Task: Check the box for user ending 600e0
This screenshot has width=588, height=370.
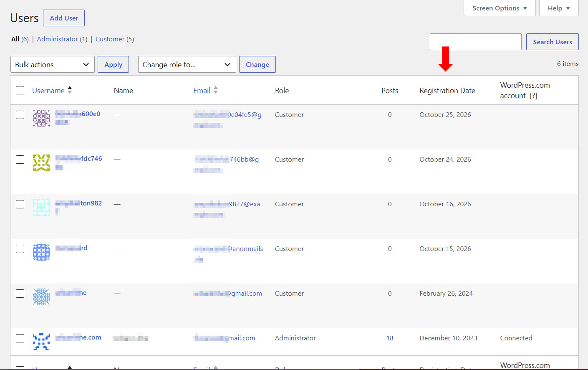Action: pyautogui.click(x=20, y=115)
